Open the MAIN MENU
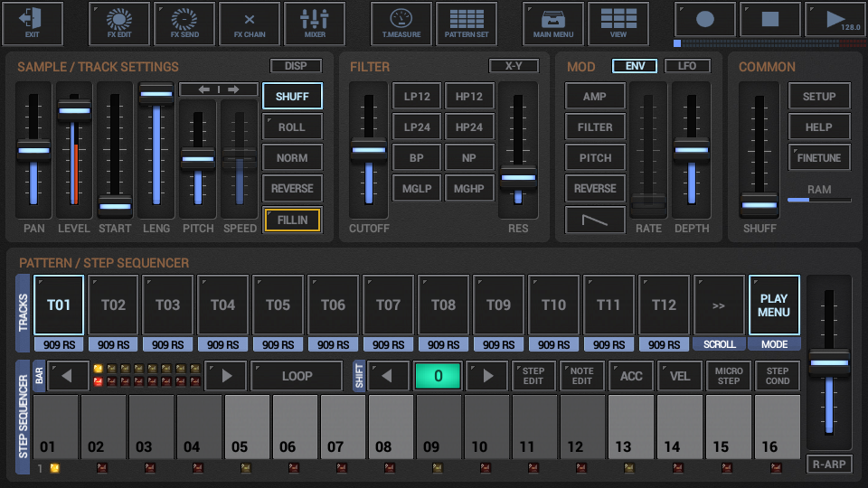Screen dimensions: 868x488 553,23
